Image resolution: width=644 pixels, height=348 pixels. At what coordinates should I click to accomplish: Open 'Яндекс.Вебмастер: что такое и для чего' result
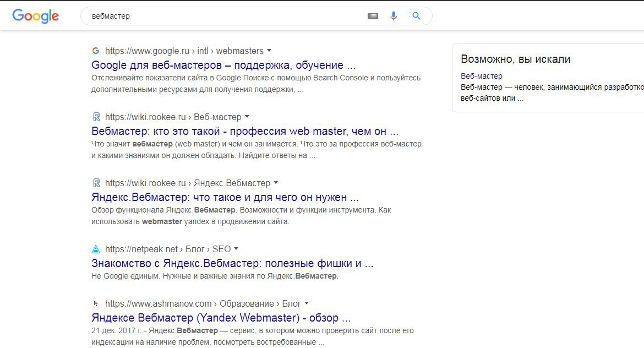tap(225, 197)
